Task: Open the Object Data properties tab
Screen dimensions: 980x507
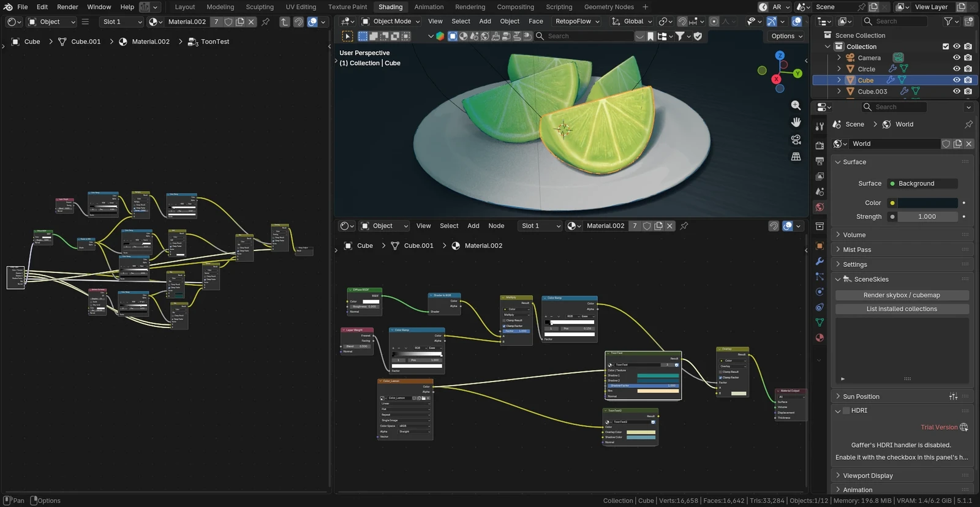Action: click(820, 322)
